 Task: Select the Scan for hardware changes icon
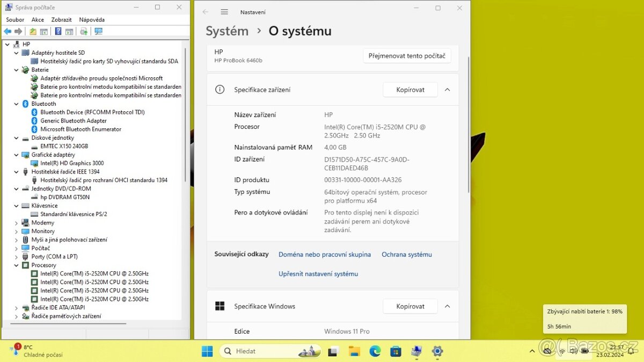pyautogui.click(x=98, y=31)
